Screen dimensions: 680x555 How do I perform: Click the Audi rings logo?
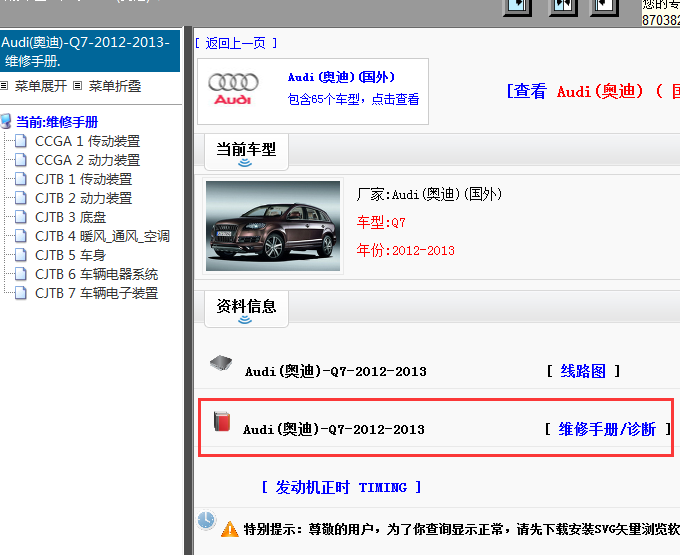233,88
